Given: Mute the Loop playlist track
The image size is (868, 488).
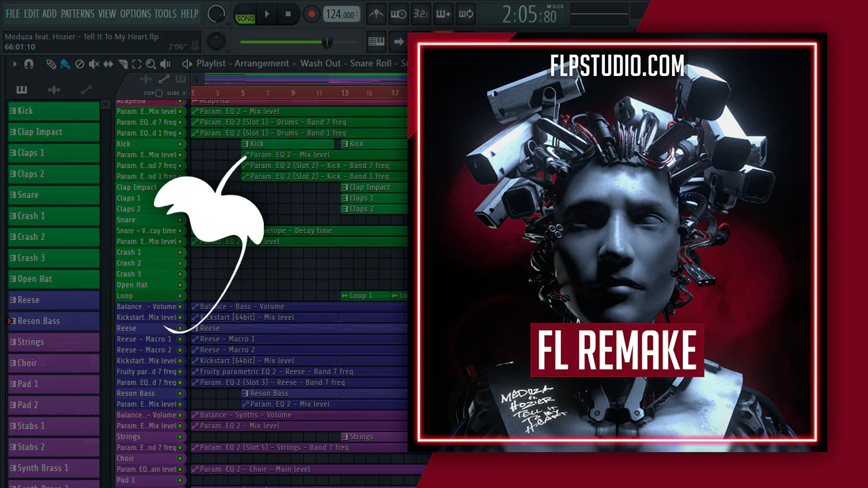Looking at the screenshot, I should click(x=180, y=296).
